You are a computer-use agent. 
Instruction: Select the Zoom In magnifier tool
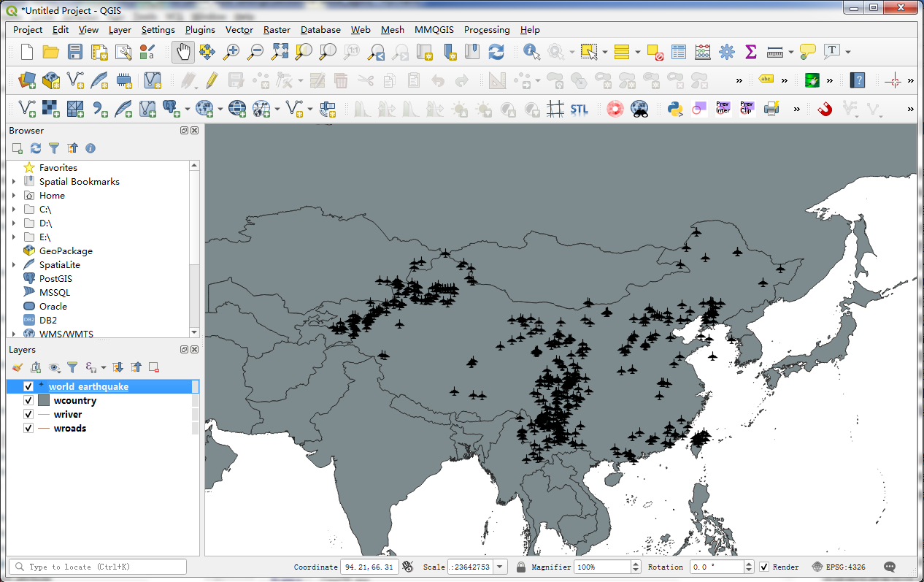[231, 52]
